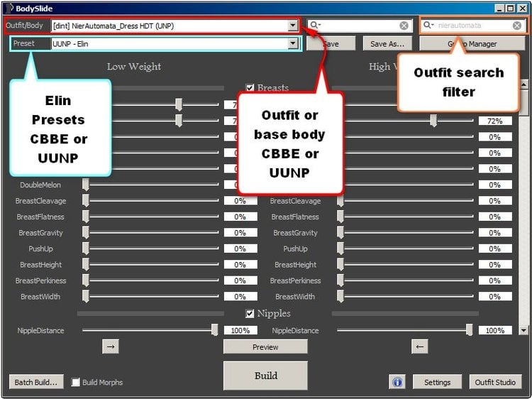This screenshot has height=399, width=532.
Task: Click the low weight BreastGravity slider handle
Action: [x=86, y=233]
